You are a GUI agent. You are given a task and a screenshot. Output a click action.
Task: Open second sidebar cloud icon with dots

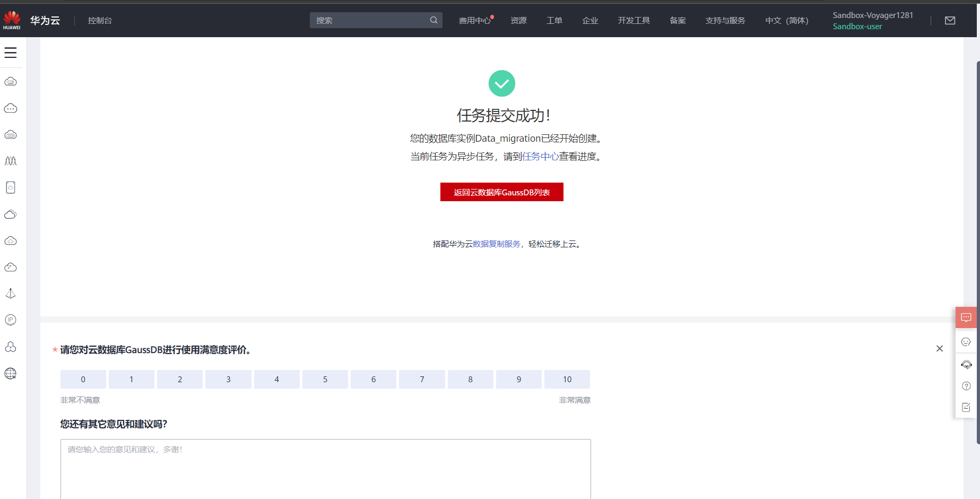(11, 108)
